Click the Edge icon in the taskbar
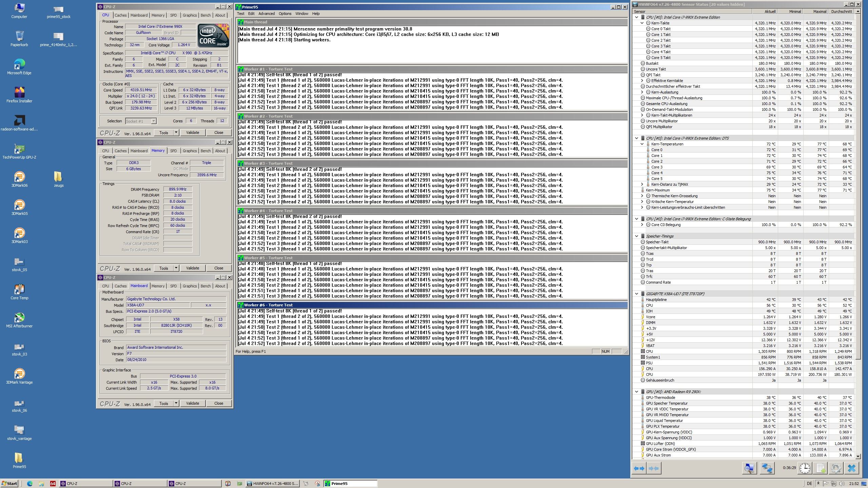 [30, 484]
